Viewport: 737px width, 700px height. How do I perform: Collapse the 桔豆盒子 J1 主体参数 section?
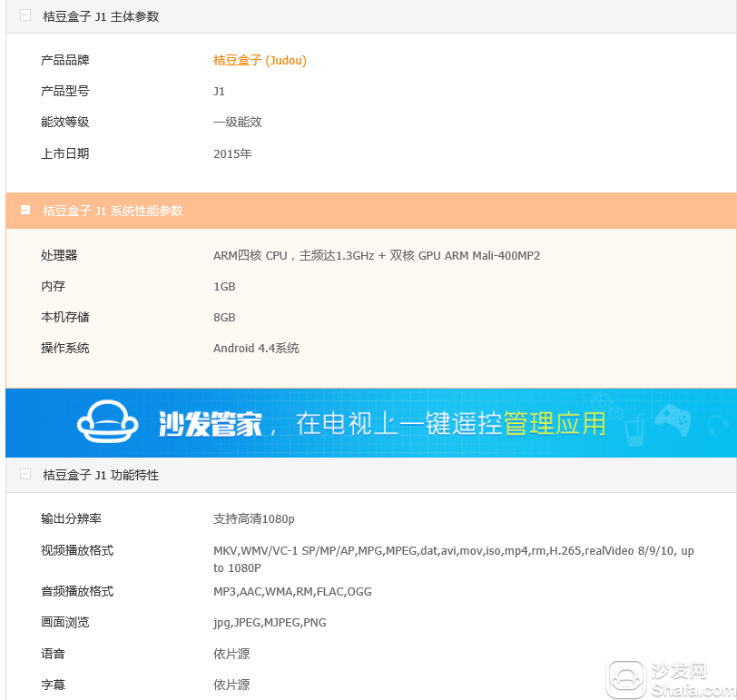(25, 15)
